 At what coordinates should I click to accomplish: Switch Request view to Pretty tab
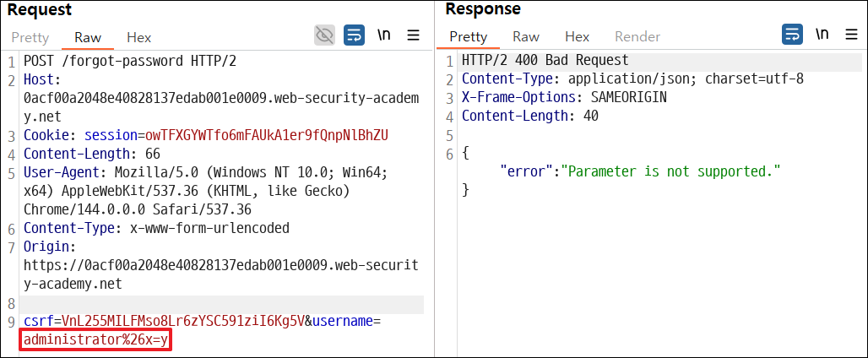(x=30, y=38)
